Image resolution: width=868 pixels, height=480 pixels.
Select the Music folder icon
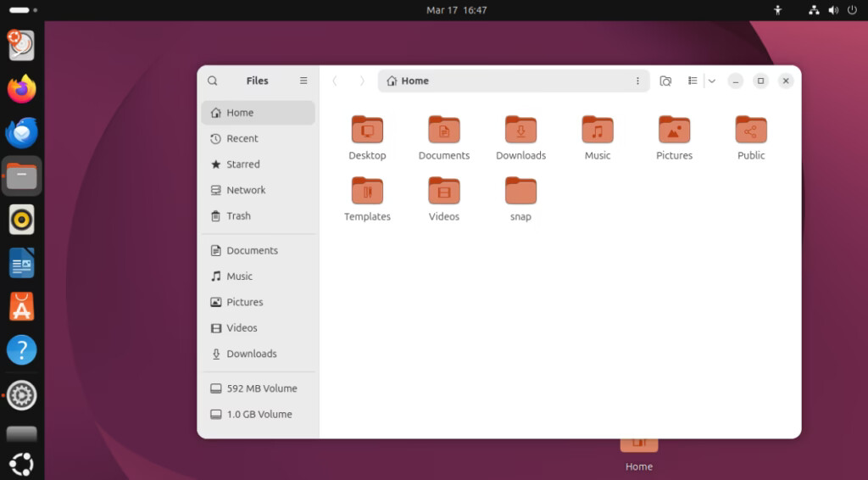point(598,130)
